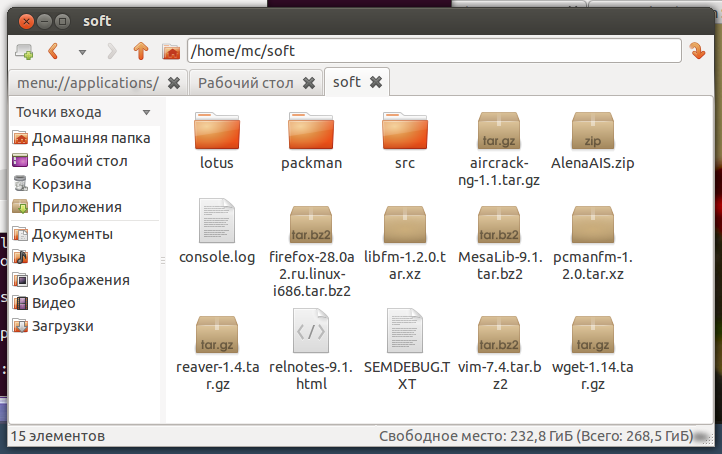Close the menu://applications/ tab

pyautogui.click(x=174, y=83)
